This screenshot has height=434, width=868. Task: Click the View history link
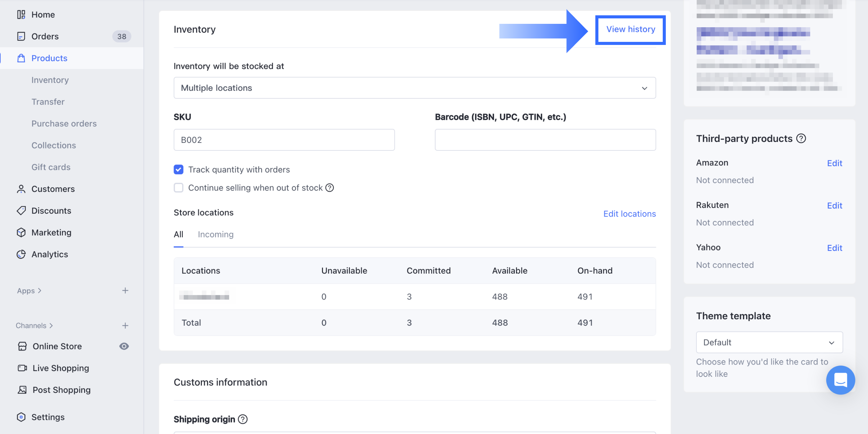coord(630,29)
